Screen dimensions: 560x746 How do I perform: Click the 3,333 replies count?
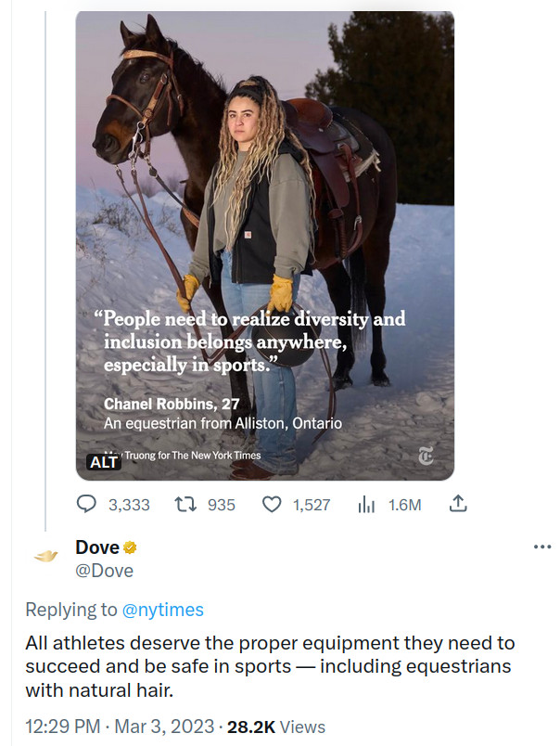coord(129,505)
